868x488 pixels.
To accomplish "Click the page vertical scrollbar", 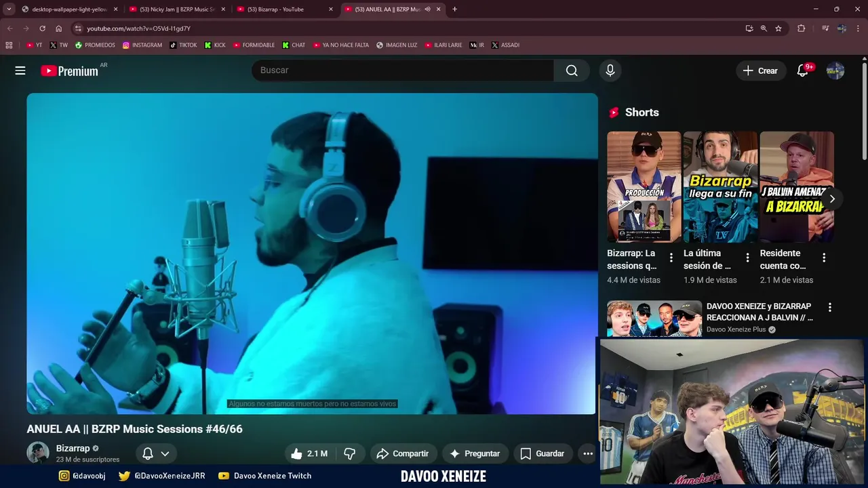I will pyautogui.click(x=864, y=111).
